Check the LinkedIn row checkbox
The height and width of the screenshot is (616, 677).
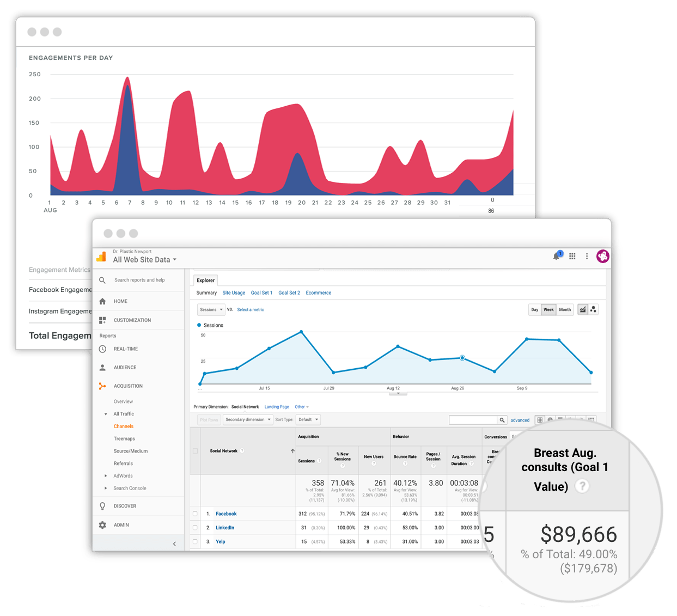[x=195, y=528]
